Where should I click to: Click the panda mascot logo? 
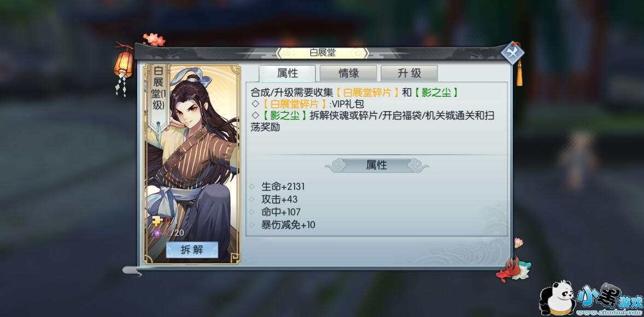[557, 298]
